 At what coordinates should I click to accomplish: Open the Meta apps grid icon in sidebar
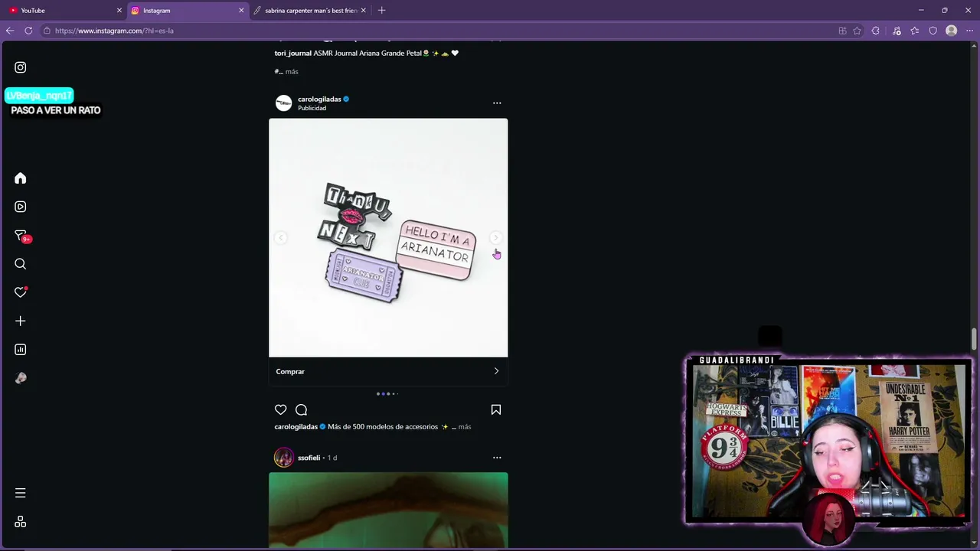click(21, 522)
